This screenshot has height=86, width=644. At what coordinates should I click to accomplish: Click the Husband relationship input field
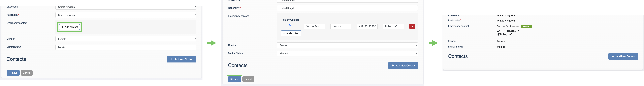point(341,26)
